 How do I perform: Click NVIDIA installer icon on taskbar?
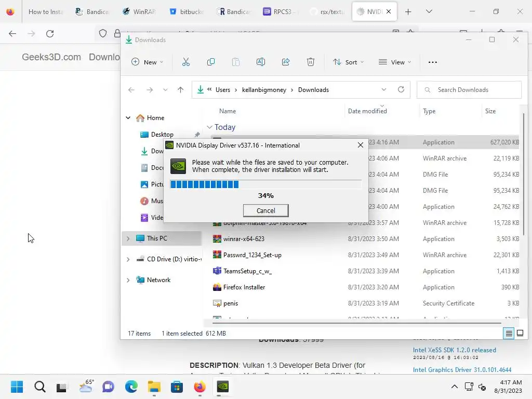pos(222,387)
